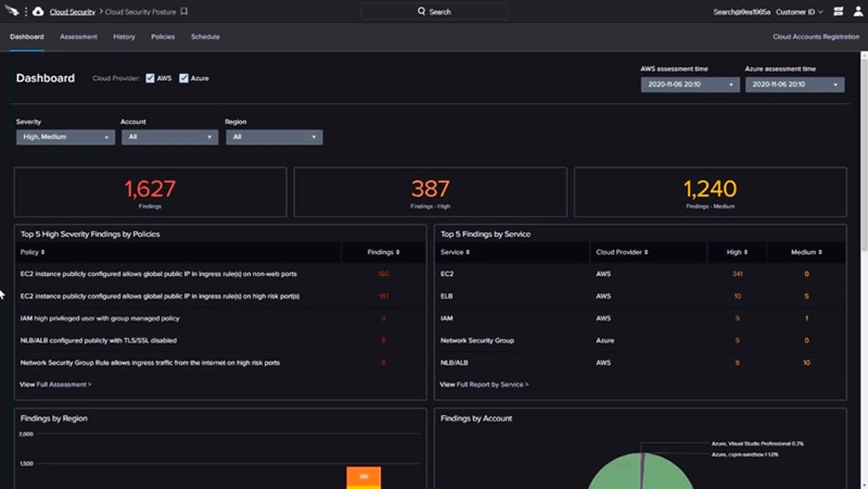Click the messages icon beside Customer ID
This screenshot has width=868, height=489.
(838, 12)
